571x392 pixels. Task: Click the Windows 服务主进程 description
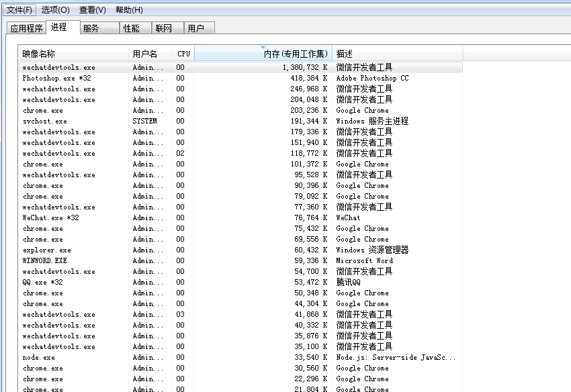pos(372,121)
